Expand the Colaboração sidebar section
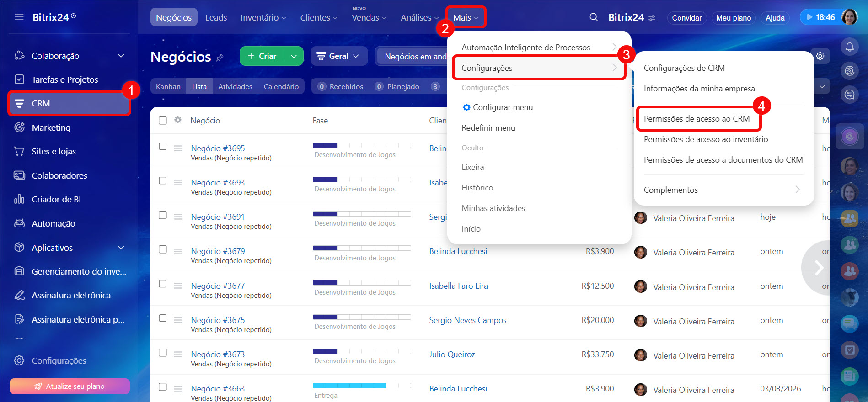The height and width of the screenshot is (402, 868). pyautogui.click(x=121, y=56)
